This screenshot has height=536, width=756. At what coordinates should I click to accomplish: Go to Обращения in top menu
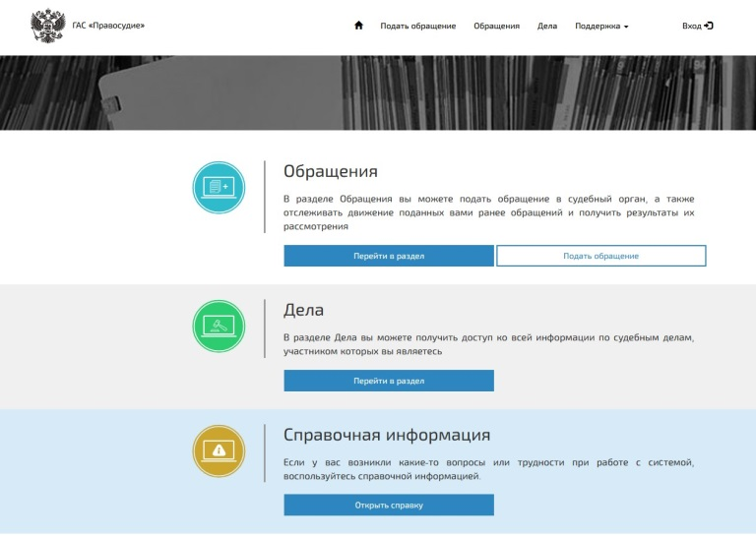tap(496, 26)
